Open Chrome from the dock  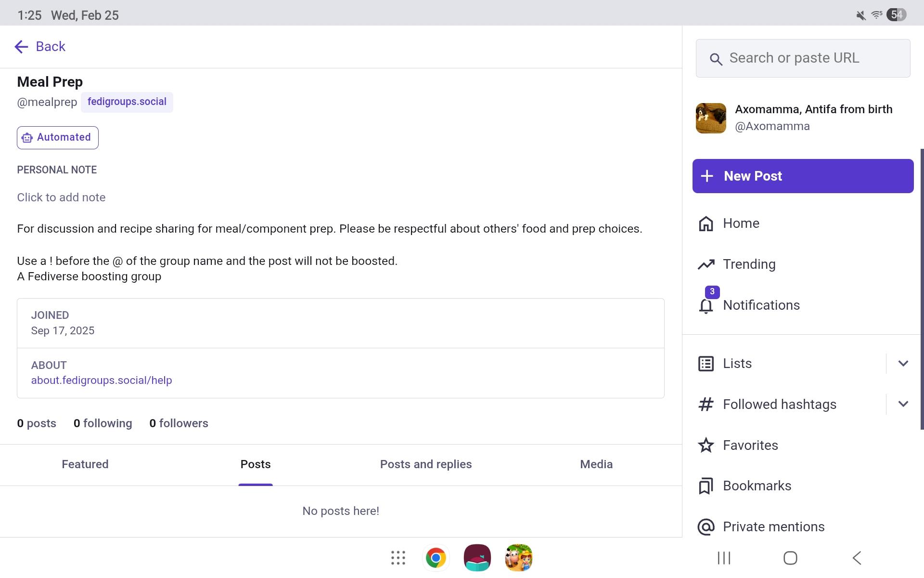[436, 557]
